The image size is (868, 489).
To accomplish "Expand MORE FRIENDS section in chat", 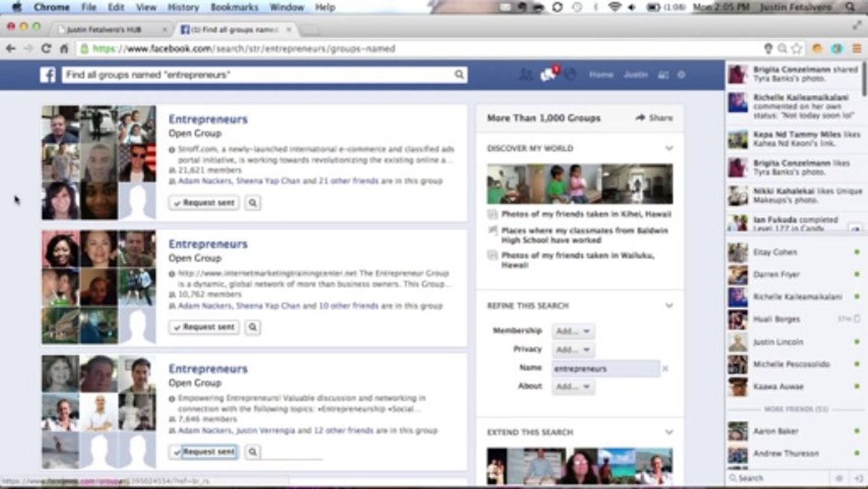I will click(x=796, y=410).
